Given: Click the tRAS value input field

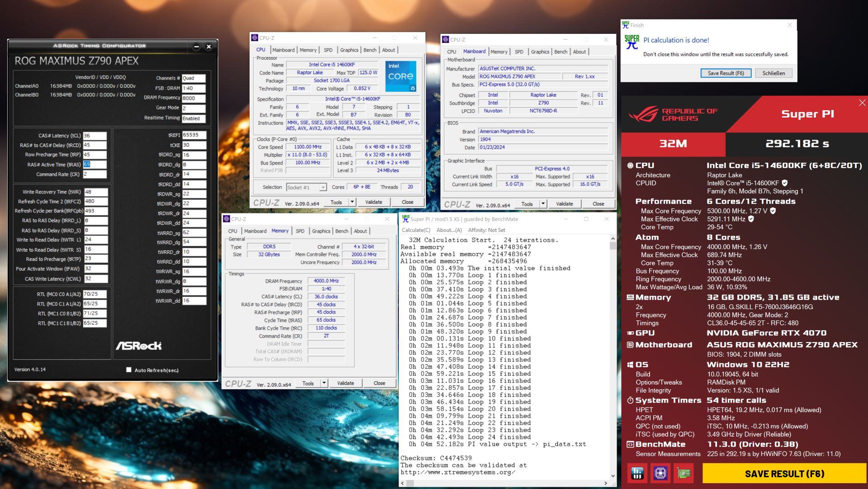Looking at the screenshot, I should click(x=94, y=165).
